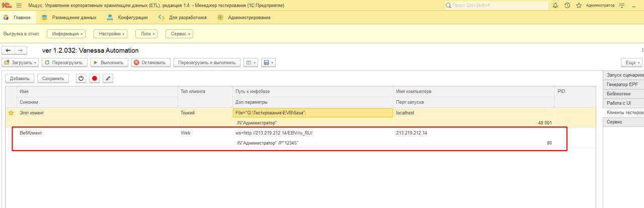Select the Порт запуска column header
The image size is (644, 208).
coord(474,102)
